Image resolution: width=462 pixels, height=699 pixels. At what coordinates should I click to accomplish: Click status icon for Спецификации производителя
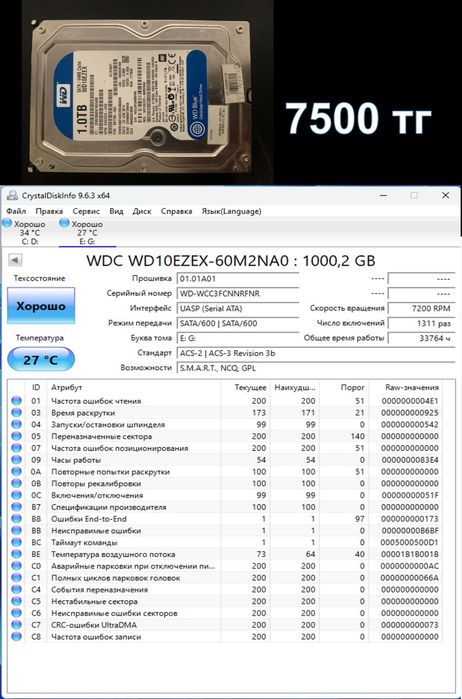pyautogui.click(x=16, y=507)
